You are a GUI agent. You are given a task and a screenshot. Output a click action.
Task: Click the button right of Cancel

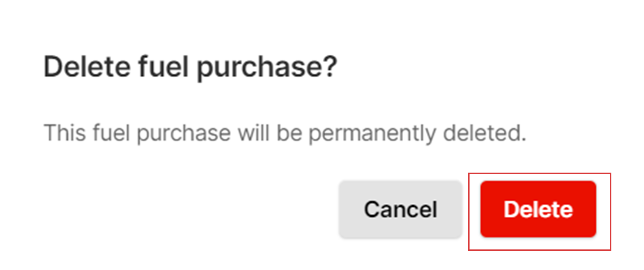[538, 209]
